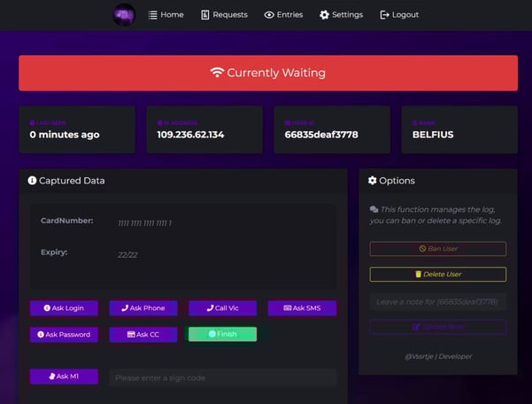Select the '0 minutes ago' value
Viewport: 532px width, 404px height.
pos(65,135)
